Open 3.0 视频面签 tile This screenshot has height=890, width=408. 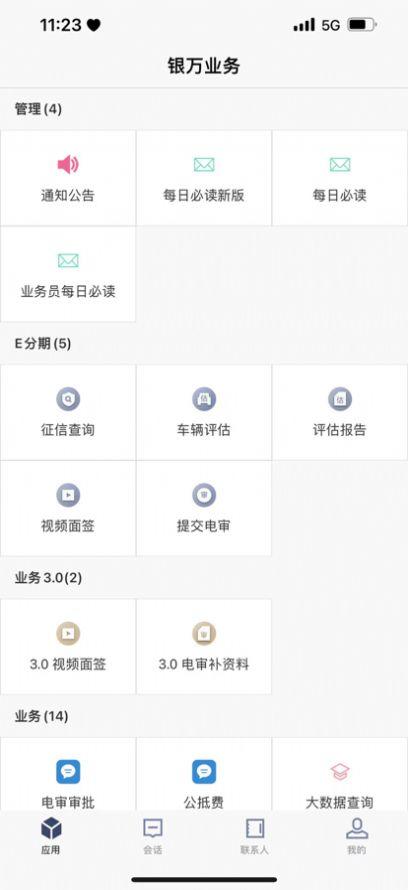coord(68,646)
